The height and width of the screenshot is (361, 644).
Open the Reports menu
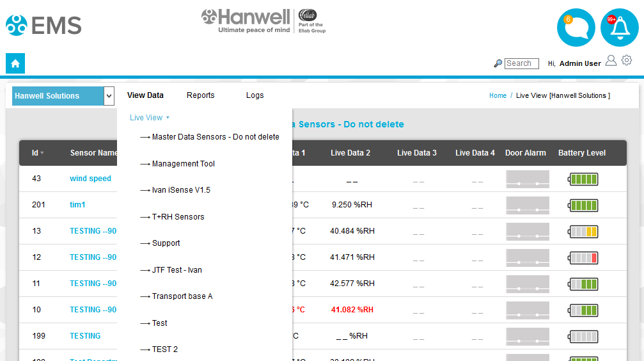click(200, 95)
